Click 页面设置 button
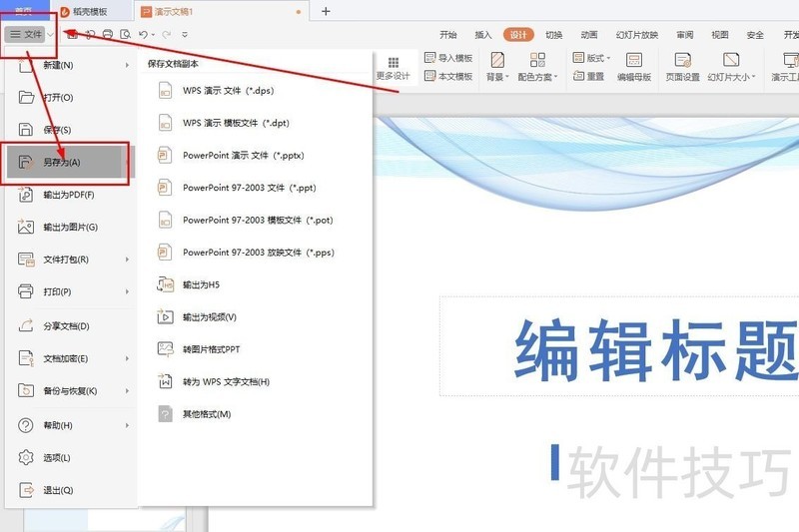Image resolution: width=799 pixels, height=532 pixels. click(x=683, y=67)
